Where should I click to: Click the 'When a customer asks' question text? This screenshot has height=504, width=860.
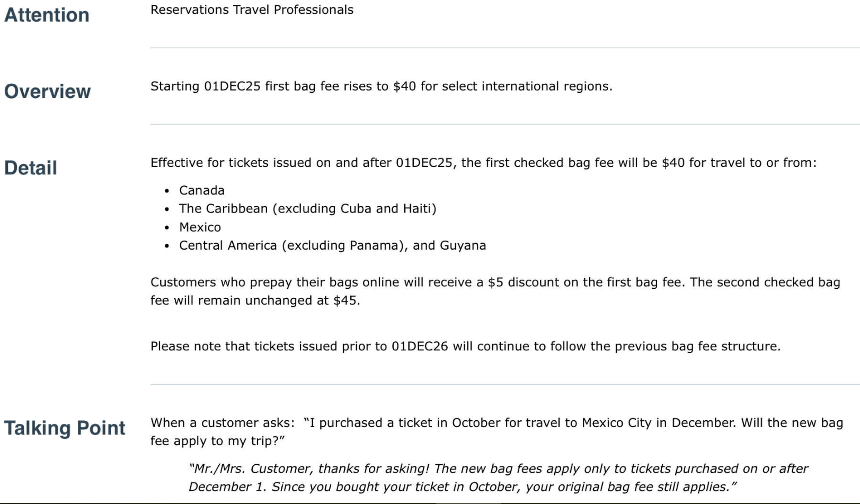pyautogui.click(x=496, y=422)
